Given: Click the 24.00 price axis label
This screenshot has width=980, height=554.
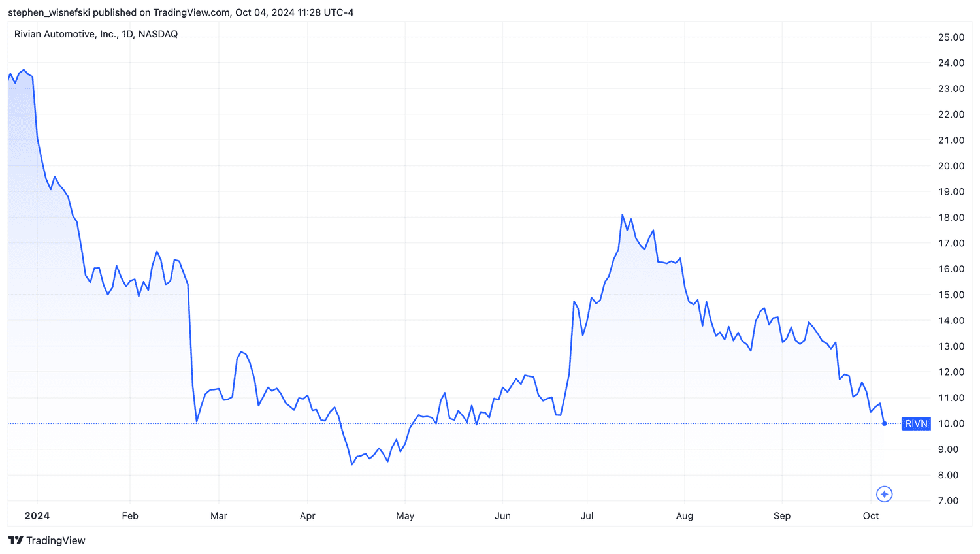Looking at the screenshot, I should (x=951, y=63).
